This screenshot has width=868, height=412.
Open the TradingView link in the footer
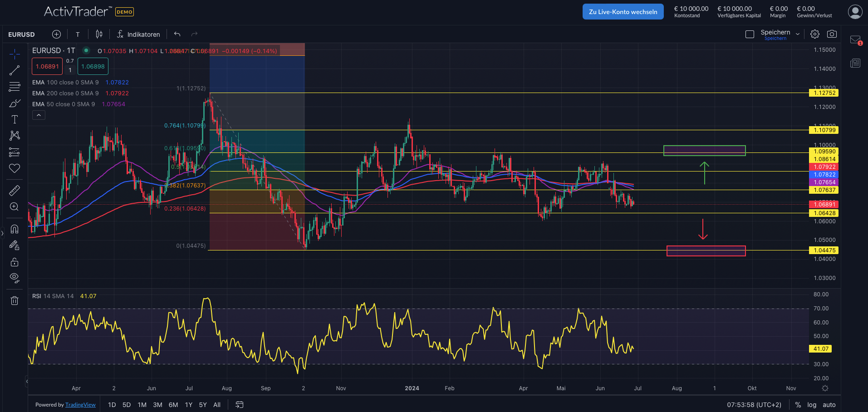point(80,404)
